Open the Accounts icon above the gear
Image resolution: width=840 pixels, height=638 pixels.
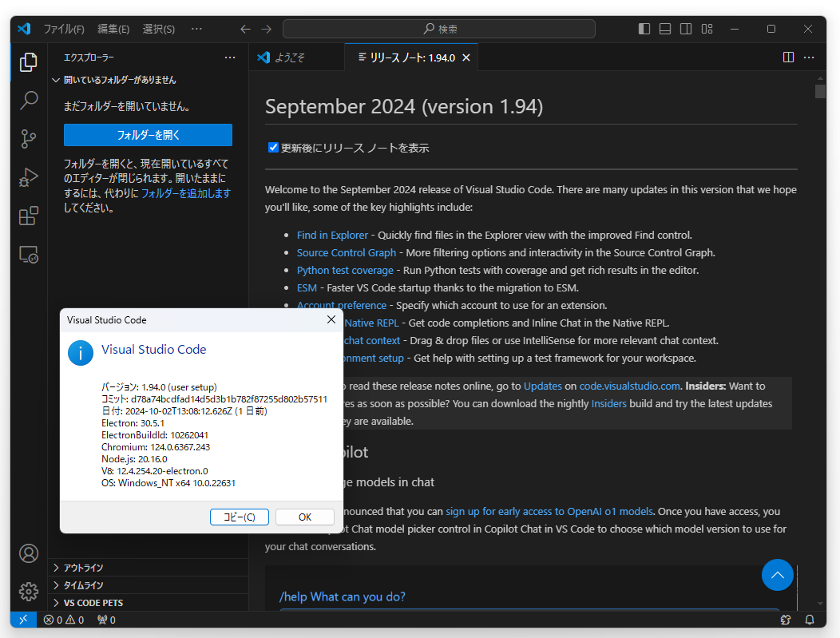[28, 553]
